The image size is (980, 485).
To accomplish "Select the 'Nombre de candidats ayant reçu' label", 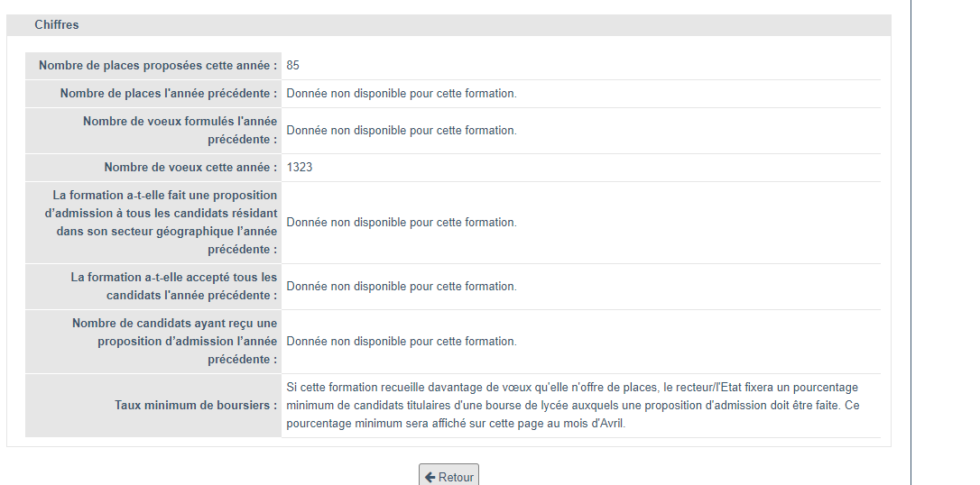I will [175, 342].
